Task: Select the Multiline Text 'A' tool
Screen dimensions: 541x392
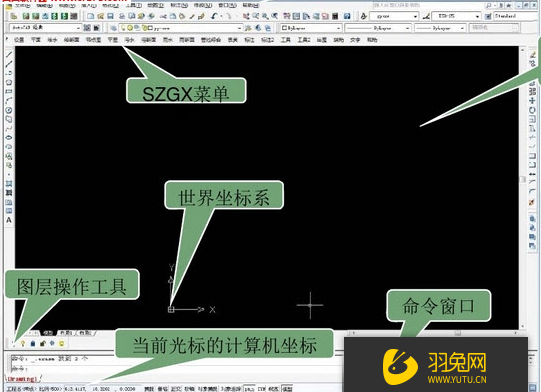Action: coord(9,220)
